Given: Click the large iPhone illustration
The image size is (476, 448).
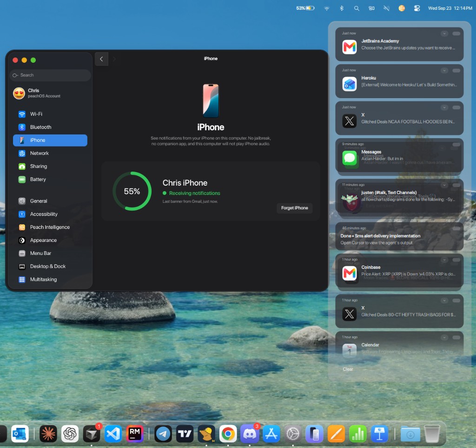Looking at the screenshot, I should [x=211, y=101].
